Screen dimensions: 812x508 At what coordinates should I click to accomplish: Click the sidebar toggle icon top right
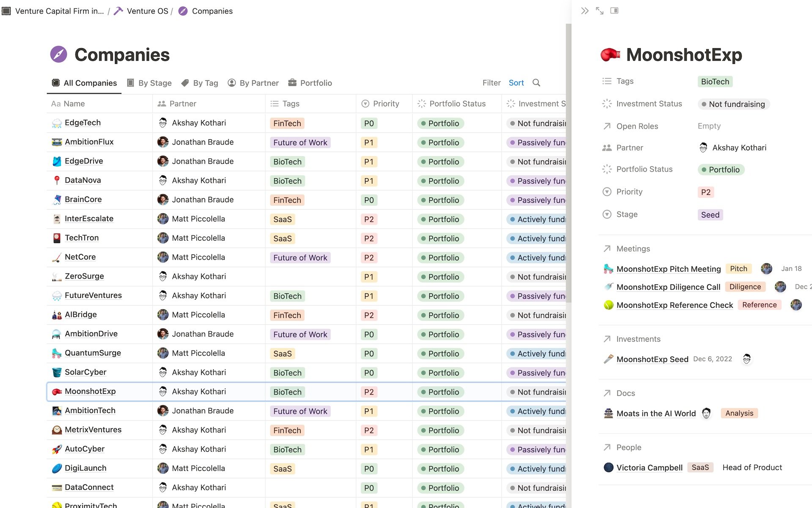pos(614,11)
